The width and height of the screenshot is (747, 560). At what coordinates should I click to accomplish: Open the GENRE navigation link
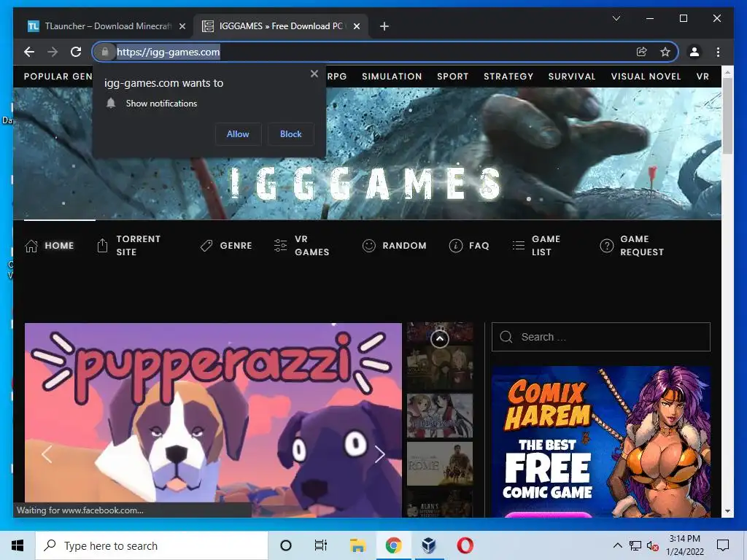pyautogui.click(x=236, y=246)
